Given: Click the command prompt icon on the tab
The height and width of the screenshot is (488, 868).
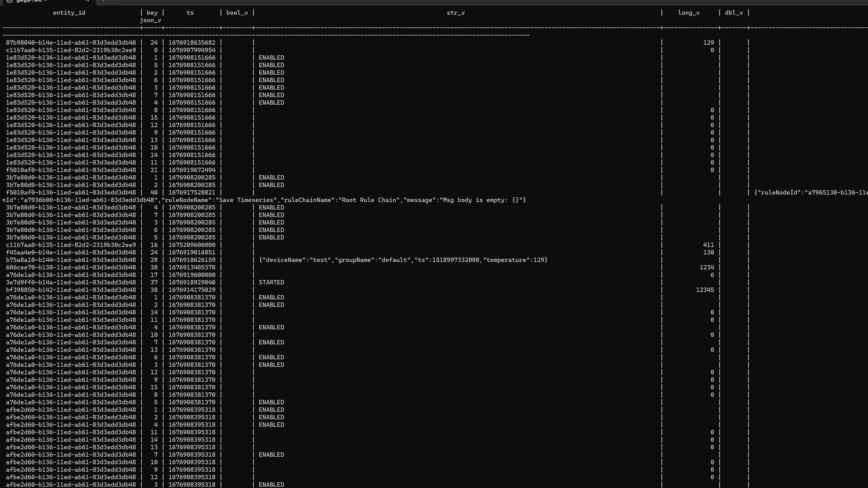Looking at the screenshot, I should 10,1.
